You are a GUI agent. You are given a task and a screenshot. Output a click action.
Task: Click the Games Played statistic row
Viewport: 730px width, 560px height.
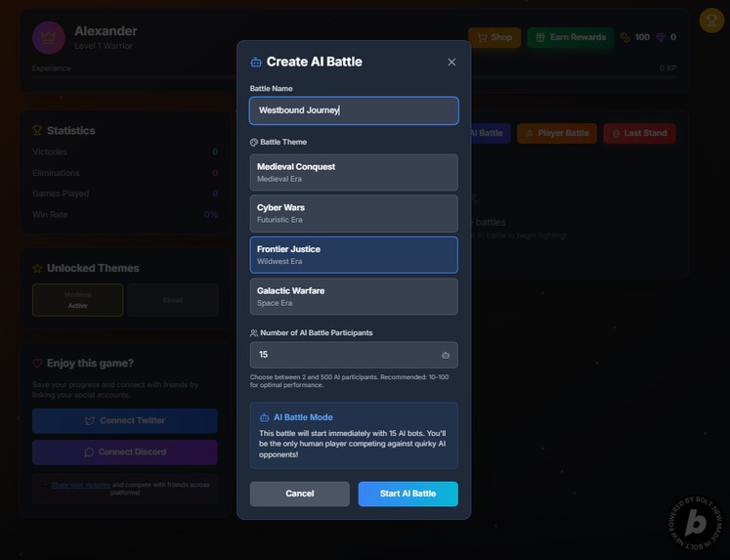coord(125,194)
